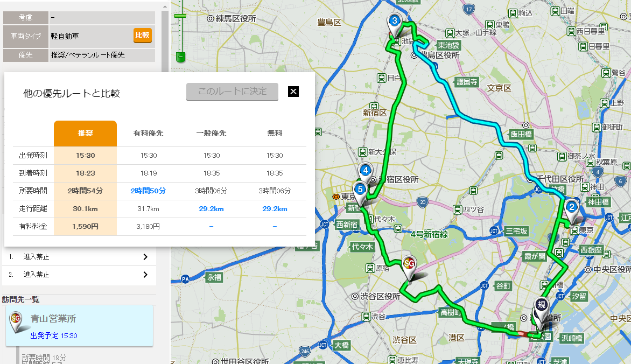The image size is (631, 364).
Task: Click the 3,180円 toll fee cell
Action: pos(148,227)
